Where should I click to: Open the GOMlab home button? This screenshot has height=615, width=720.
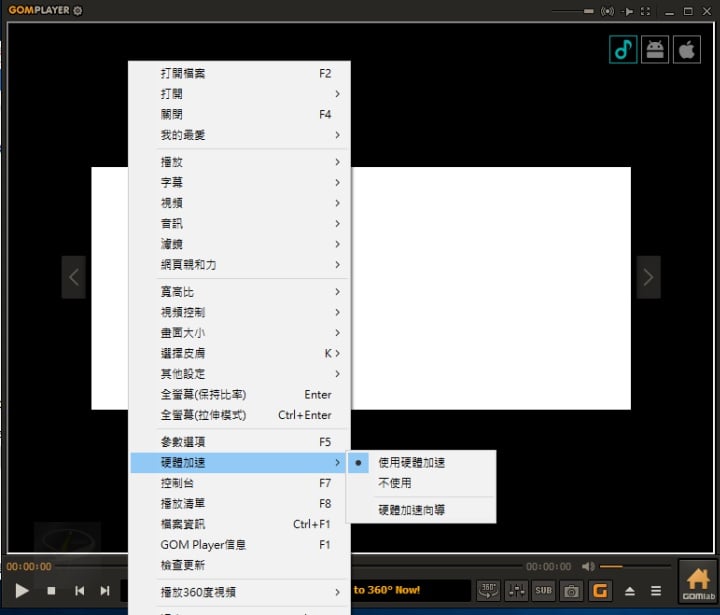click(698, 583)
